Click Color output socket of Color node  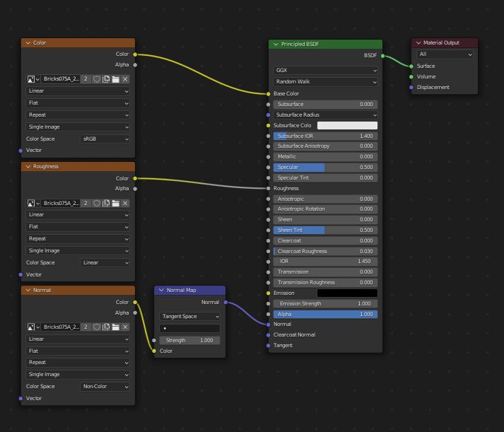[135, 54]
